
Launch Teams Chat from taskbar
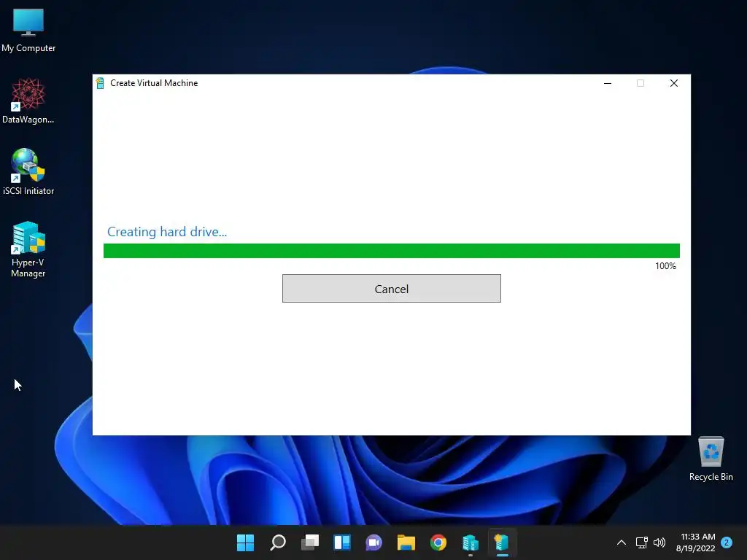coord(374,542)
